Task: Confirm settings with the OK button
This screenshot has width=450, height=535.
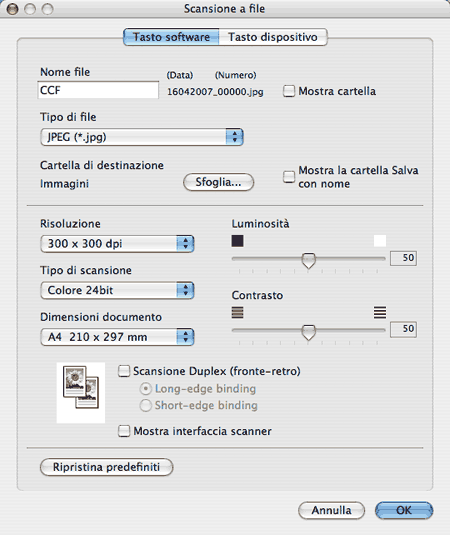Action: [x=404, y=510]
